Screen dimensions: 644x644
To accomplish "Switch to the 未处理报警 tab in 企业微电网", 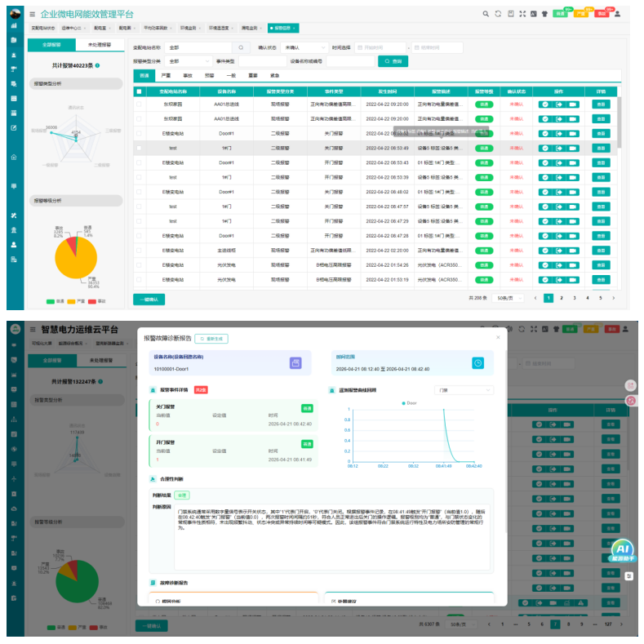I will (100, 45).
